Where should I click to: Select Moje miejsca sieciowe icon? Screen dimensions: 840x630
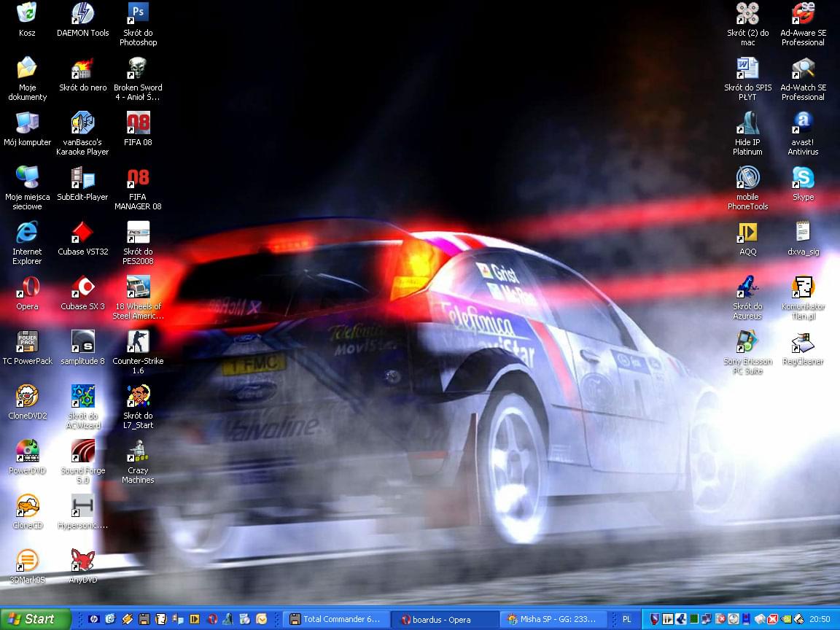click(x=27, y=189)
